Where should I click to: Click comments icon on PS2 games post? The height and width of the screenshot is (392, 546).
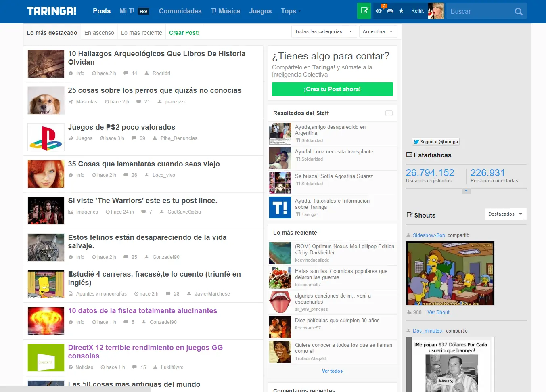[134, 138]
